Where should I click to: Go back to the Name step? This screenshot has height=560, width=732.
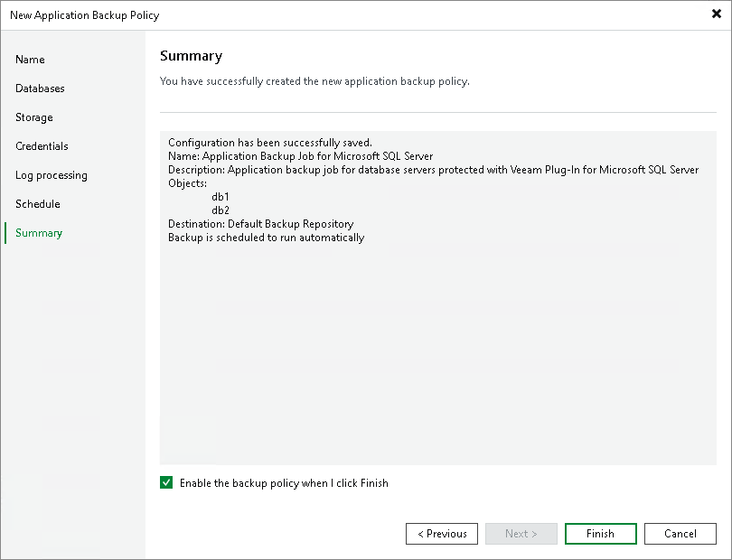[x=30, y=59]
